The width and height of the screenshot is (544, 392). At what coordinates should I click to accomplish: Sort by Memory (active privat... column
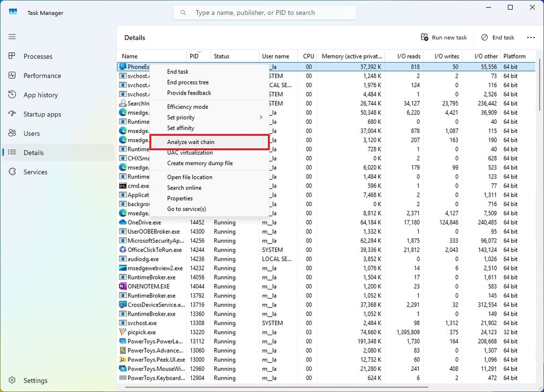(x=352, y=56)
